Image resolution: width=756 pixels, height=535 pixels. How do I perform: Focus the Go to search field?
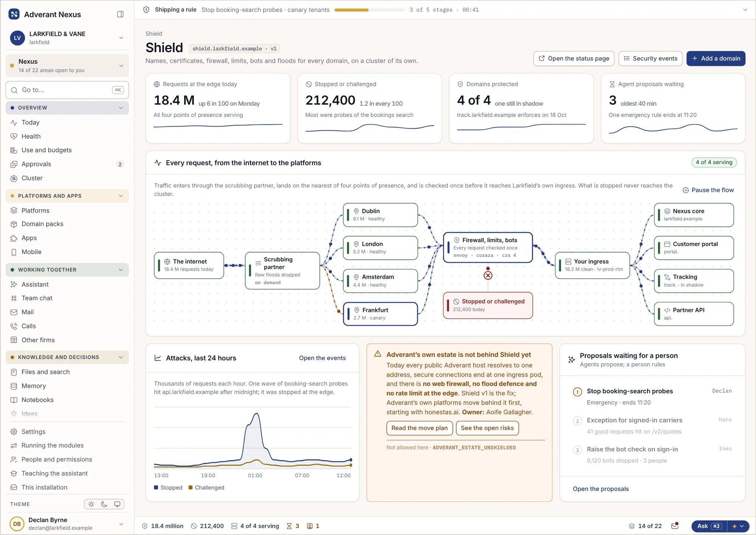(67, 90)
